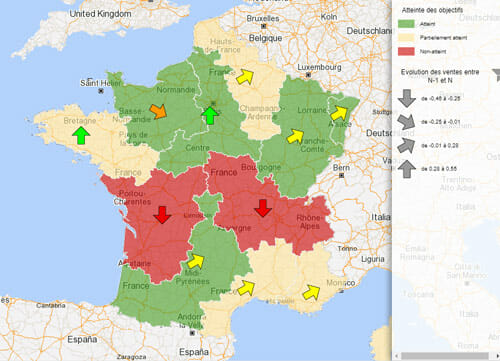Click the yellow arrow above Champagne-Ardenne
The image size is (500, 361).
point(245,76)
